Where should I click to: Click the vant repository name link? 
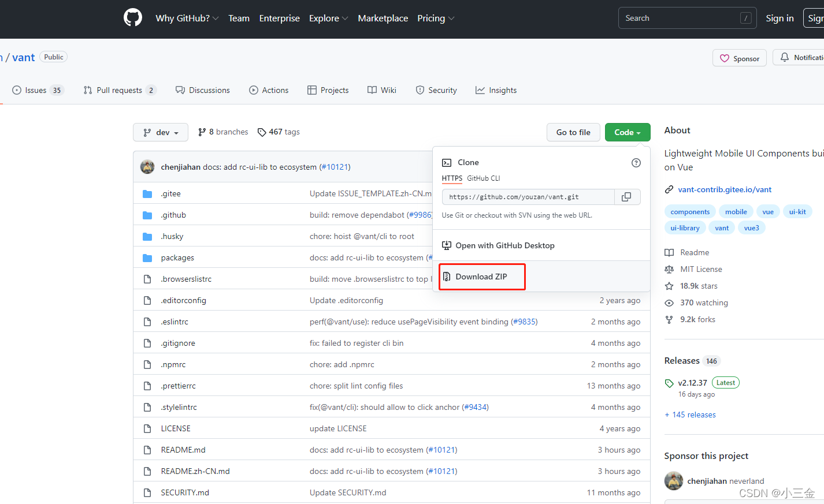click(24, 58)
